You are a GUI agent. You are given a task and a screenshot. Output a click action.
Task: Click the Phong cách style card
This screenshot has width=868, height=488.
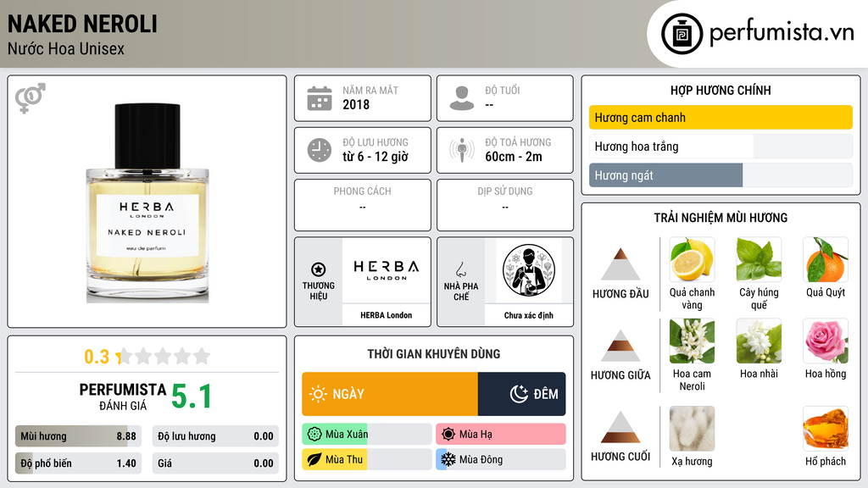[x=363, y=205]
